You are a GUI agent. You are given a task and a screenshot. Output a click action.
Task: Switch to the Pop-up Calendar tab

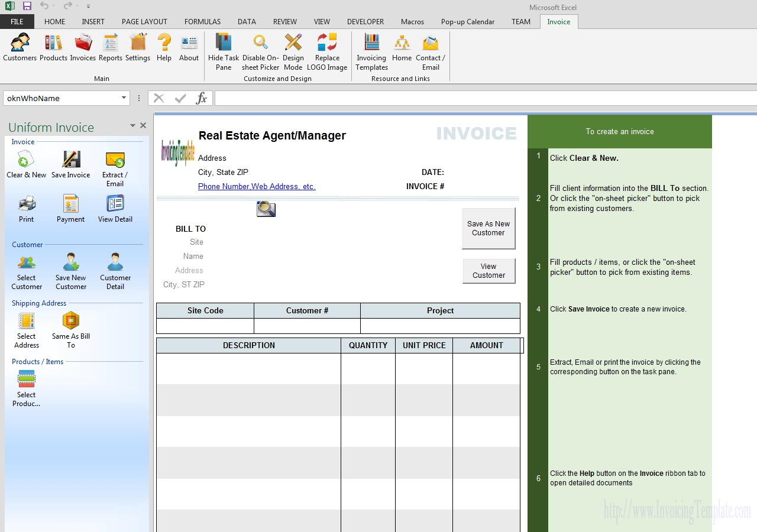pos(468,21)
